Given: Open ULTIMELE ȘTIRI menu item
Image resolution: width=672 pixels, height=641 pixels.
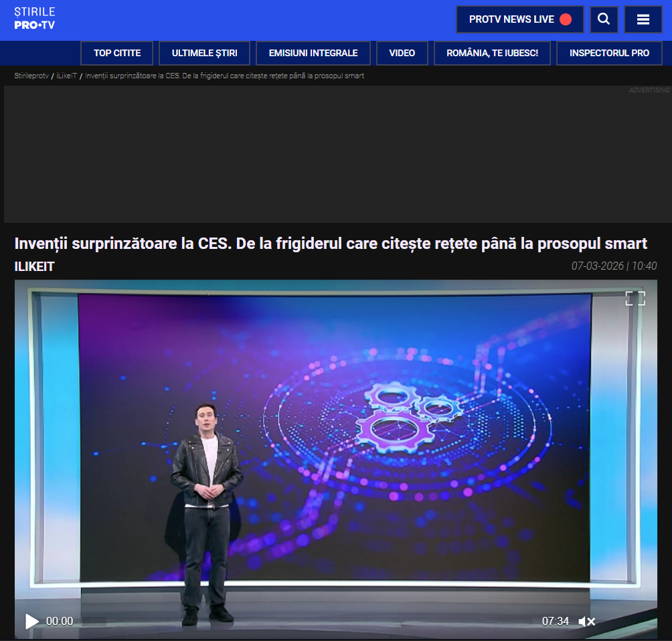Looking at the screenshot, I should coord(204,53).
